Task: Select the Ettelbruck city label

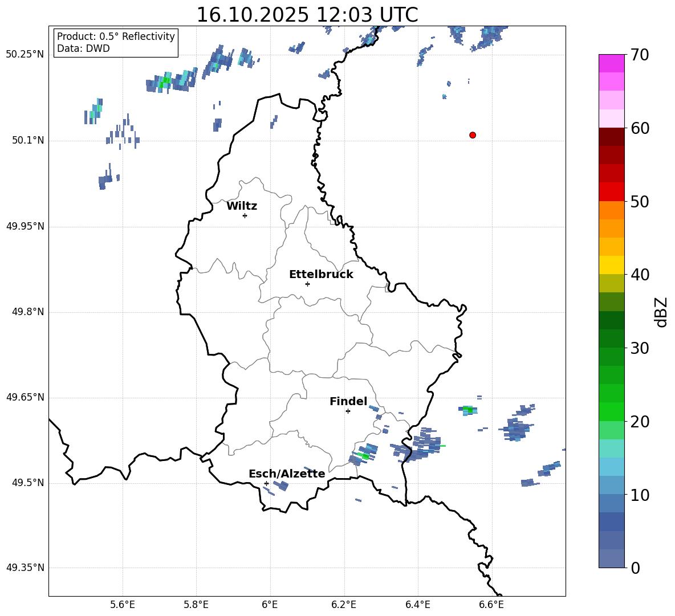Action: coord(321,275)
